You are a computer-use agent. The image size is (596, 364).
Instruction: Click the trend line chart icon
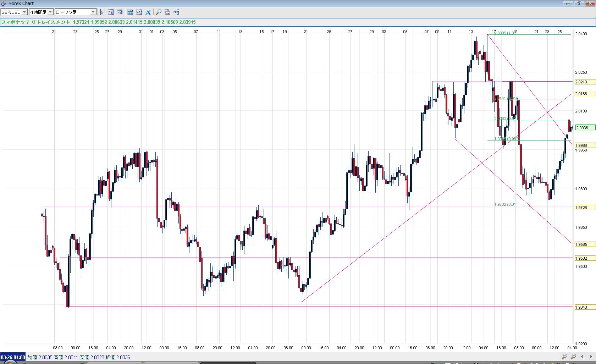[x=130, y=12]
